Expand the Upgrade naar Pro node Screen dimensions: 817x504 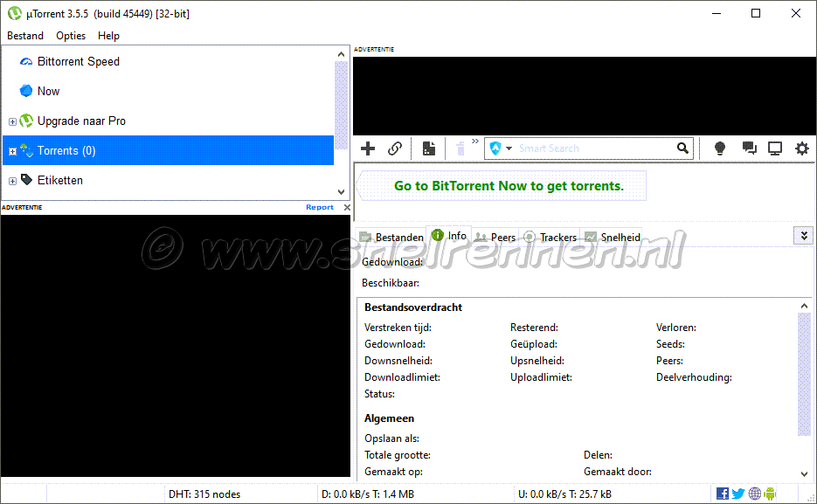click(x=12, y=121)
